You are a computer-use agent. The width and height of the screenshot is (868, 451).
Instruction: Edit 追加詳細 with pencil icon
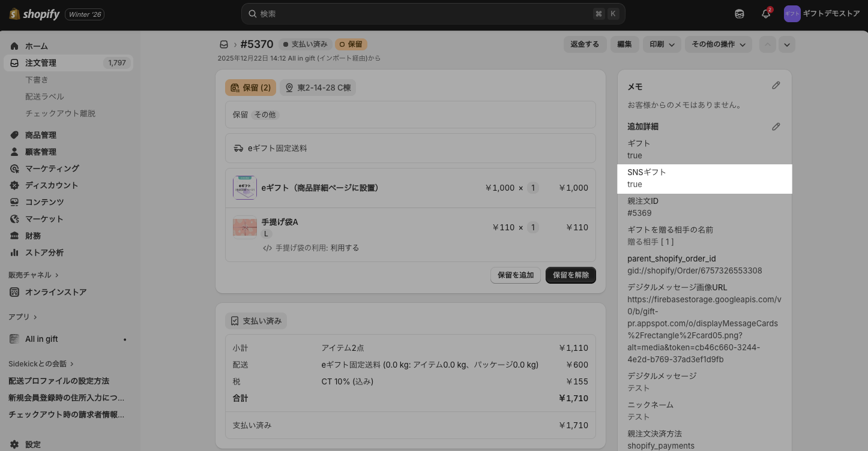(776, 127)
